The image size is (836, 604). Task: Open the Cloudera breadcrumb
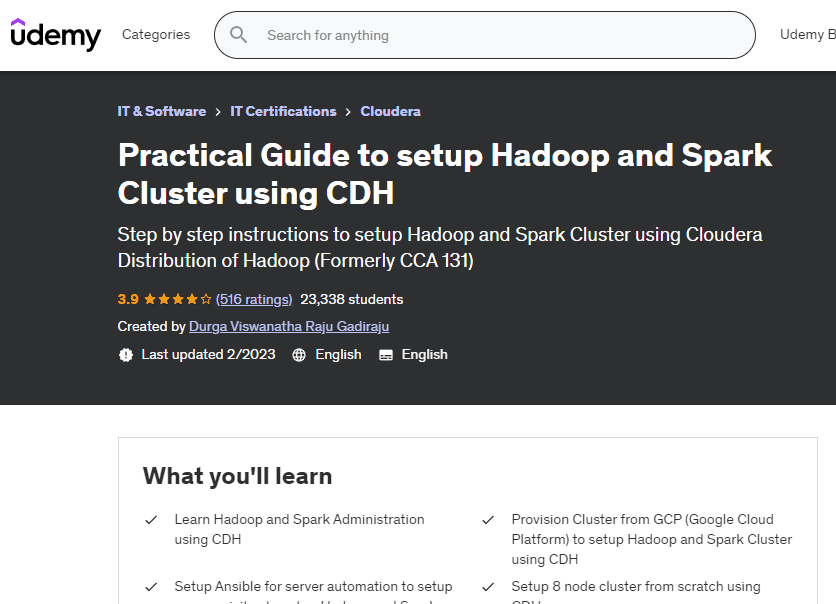pyautogui.click(x=390, y=111)
